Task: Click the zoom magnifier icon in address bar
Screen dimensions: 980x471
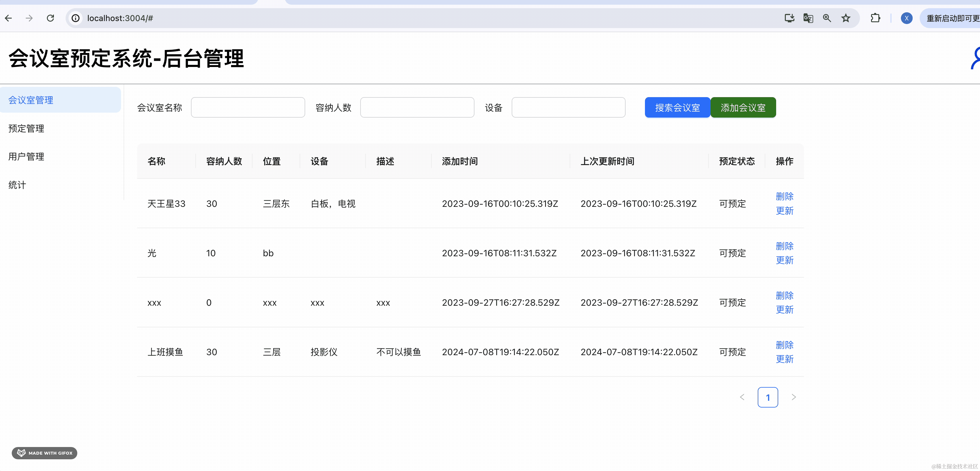Action: [826, 18]
